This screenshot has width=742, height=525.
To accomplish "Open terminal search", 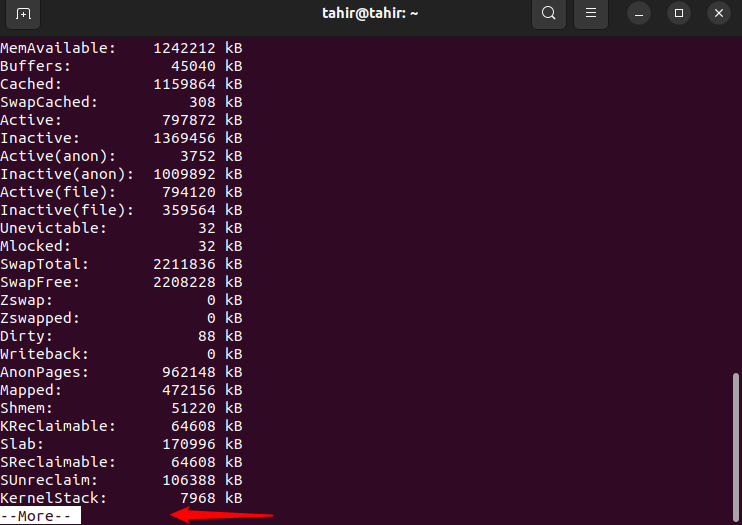I will click(x=549, y=13).
